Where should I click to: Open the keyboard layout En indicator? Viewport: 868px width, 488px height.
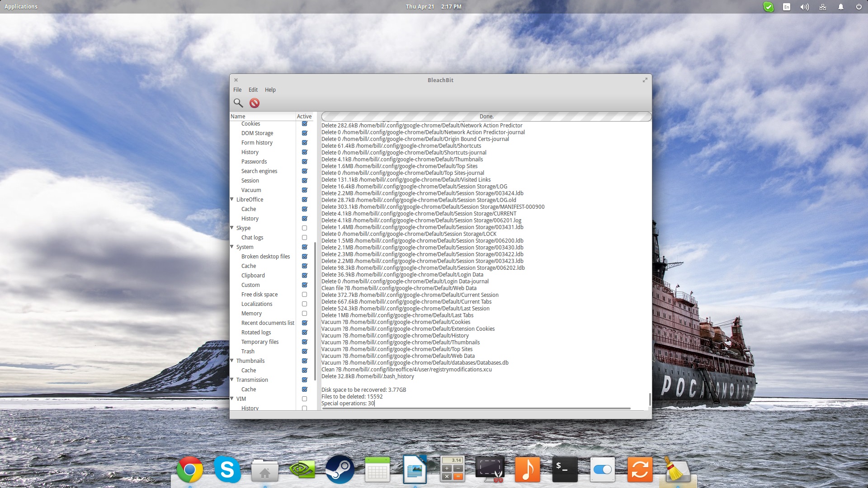point(787,7)
